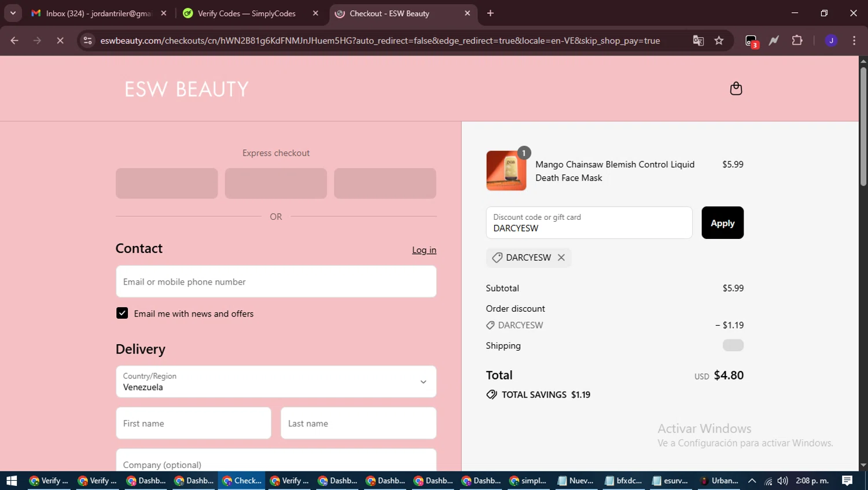This screenshot has height=490, width=868.
Task: Click the total amount $4.80
Action: (x=729, y=375)
